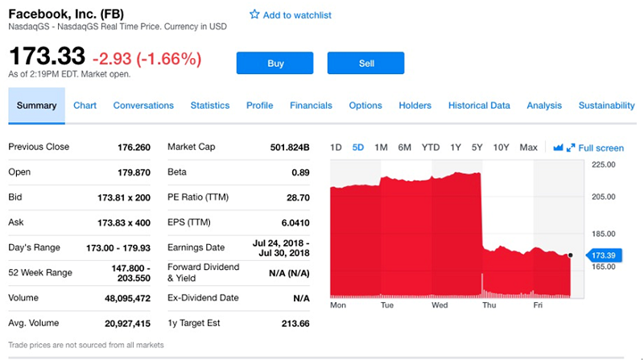Click the Beta value 0.89
Screen dimensions: 644x360
[300, 172]
